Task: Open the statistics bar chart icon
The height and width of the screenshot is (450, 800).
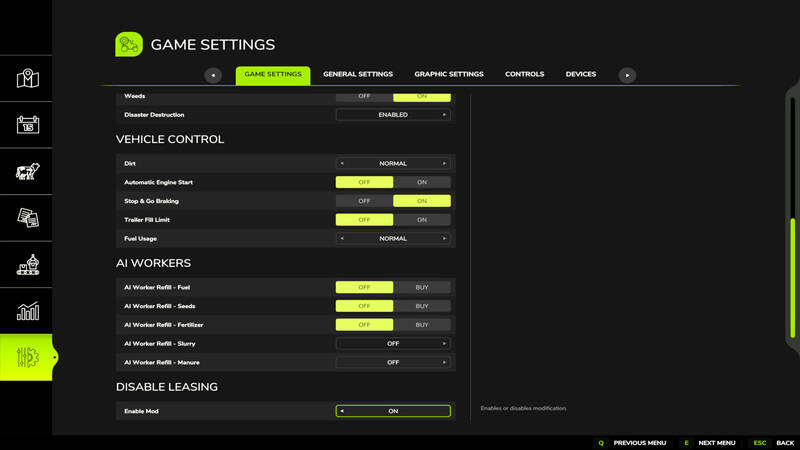Action: tap(28, 311)
